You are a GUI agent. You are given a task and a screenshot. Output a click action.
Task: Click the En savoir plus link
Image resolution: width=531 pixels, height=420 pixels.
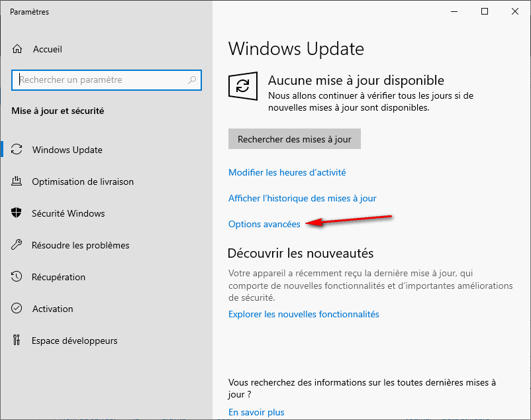256,412
